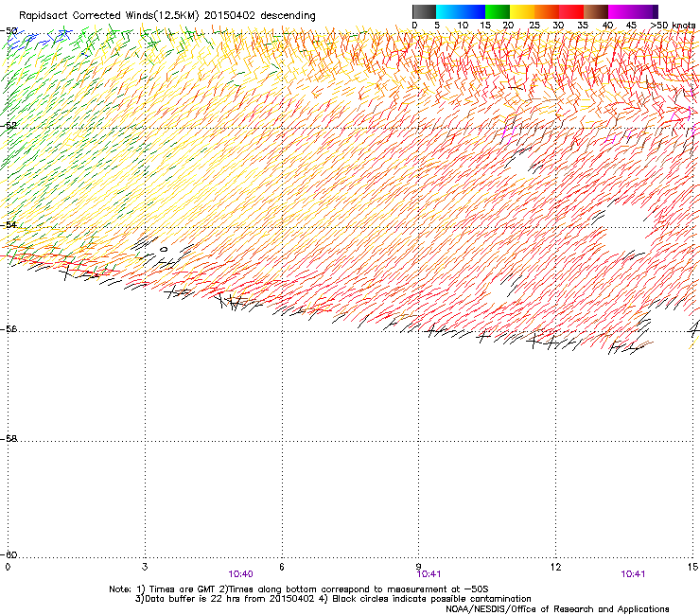Screen dimensions: 700x615
Task: Select the '15' longitude axis label
Action: click(x=692, y=567)
